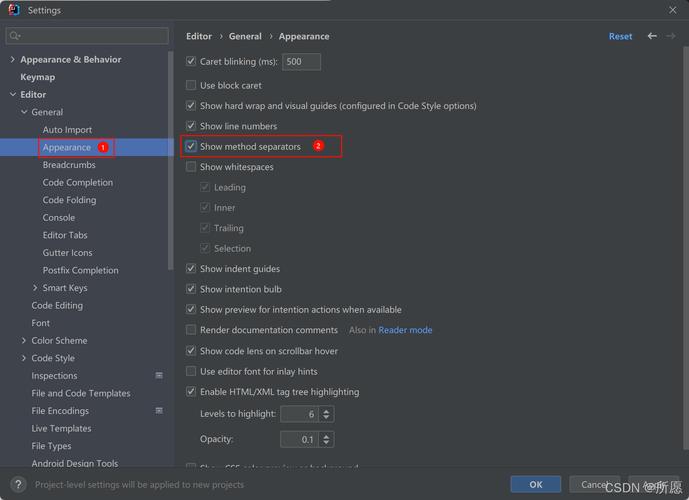Increase Levels to highlight with stepper arrow
Screen dimensions: 689x500
tap(326, 410)
